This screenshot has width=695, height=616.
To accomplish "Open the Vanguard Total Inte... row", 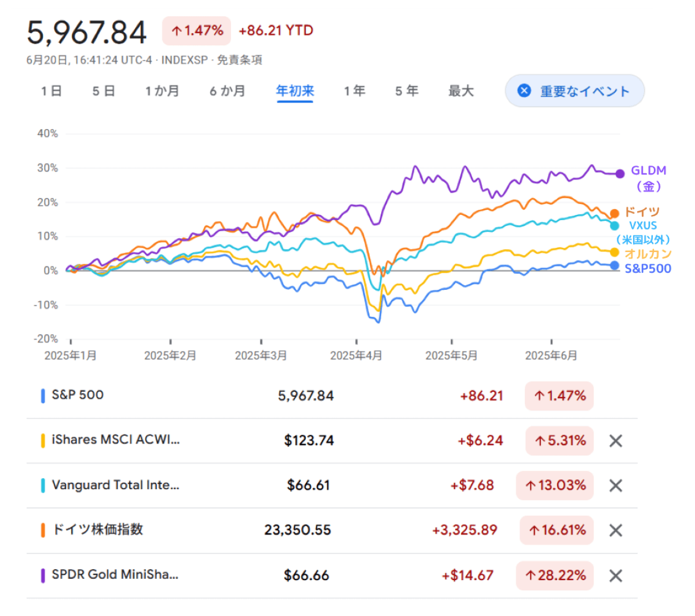I will (x=332, y=486).
